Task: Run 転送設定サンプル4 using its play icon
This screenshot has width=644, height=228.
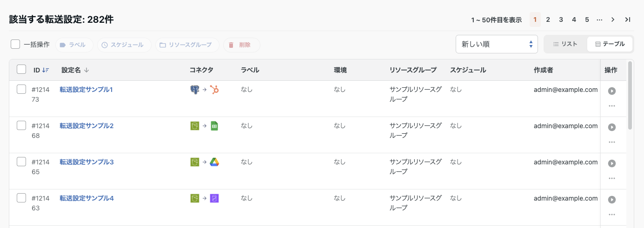Action: tap(612, 200)
